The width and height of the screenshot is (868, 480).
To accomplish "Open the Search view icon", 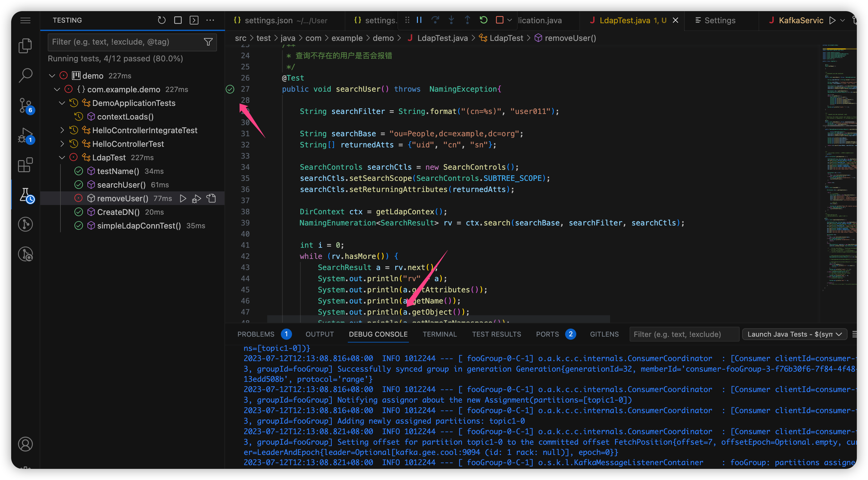I will (25, 75).
